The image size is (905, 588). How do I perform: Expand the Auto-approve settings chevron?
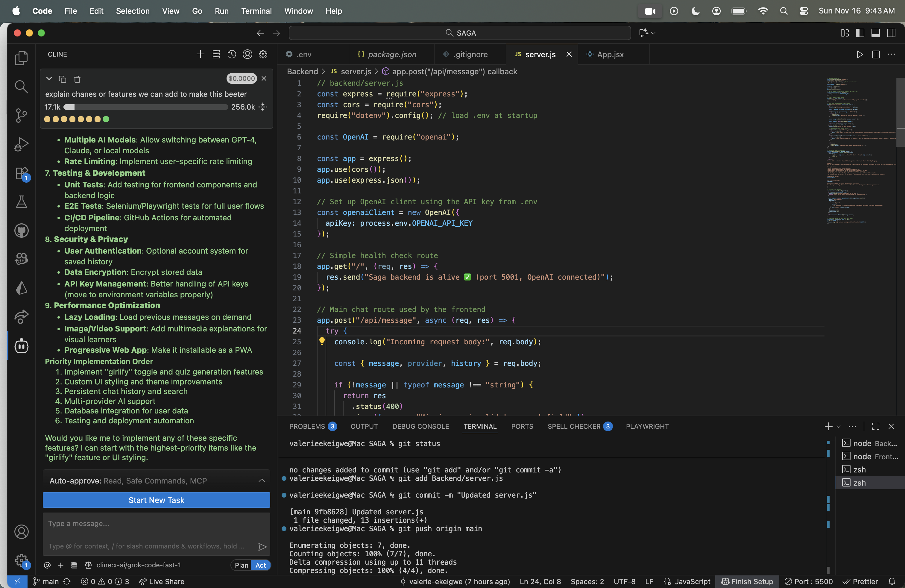(x=262, y=480)
